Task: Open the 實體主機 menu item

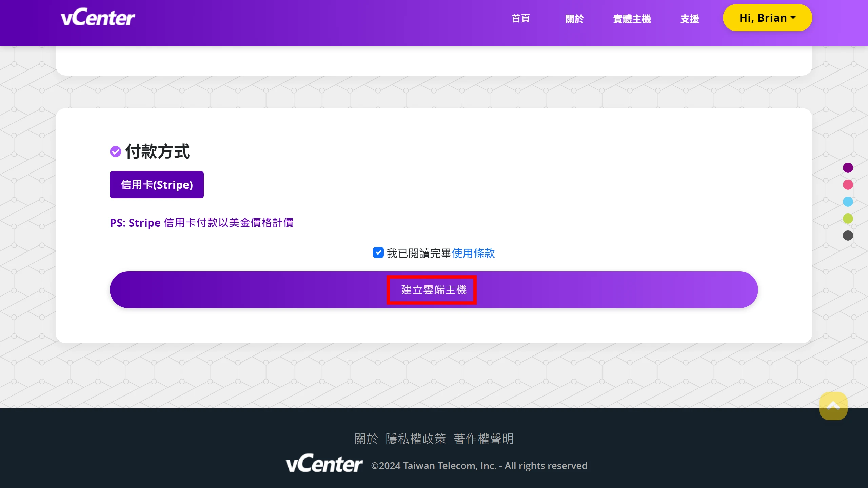Action: pyautogui.click(x=632, y=19)
